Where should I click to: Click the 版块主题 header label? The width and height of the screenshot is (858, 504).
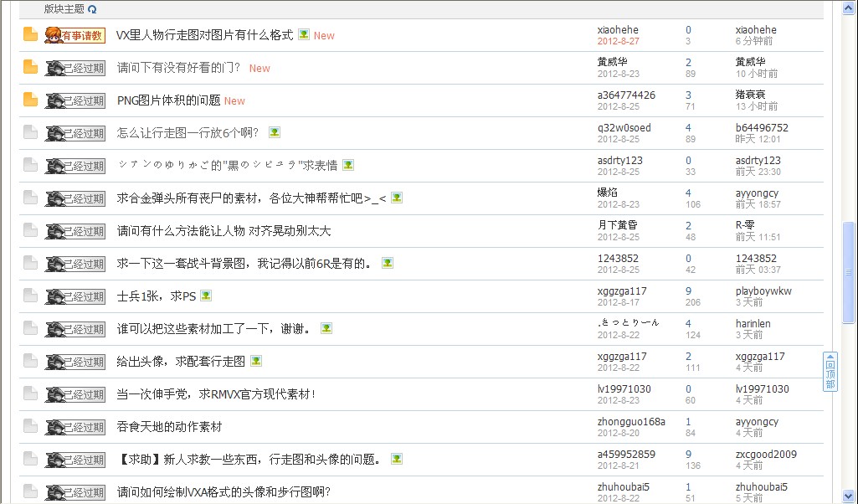(64, 9)
